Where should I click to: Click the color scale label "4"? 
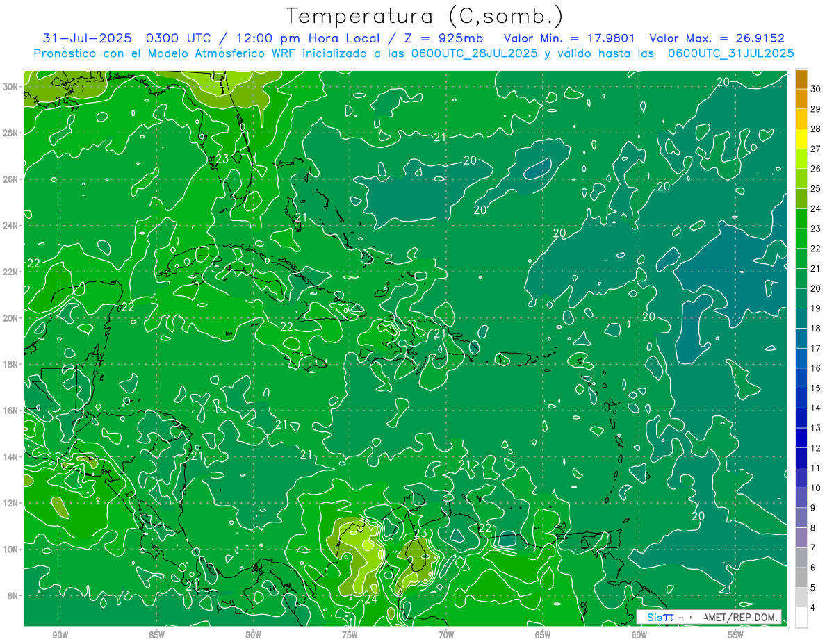812,608
